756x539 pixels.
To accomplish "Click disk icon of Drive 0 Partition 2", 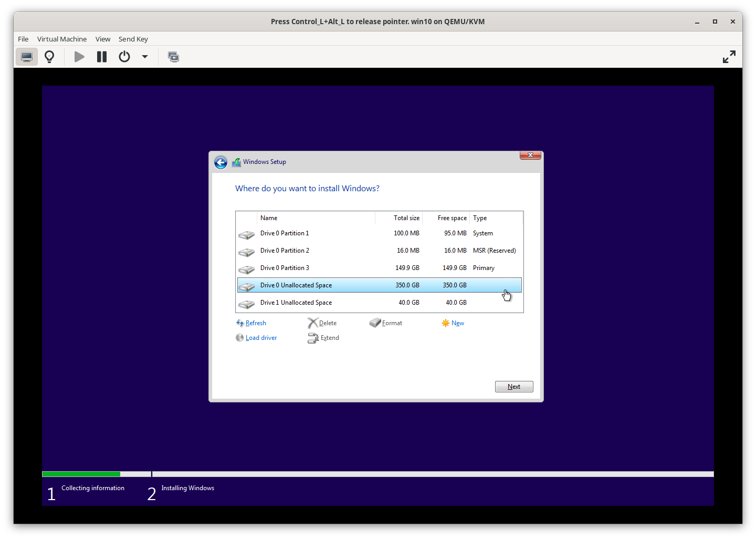I will 246,252.
